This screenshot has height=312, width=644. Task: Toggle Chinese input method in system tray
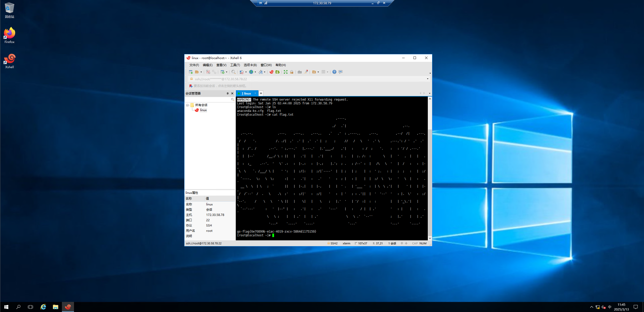click(x=610, y=307)
